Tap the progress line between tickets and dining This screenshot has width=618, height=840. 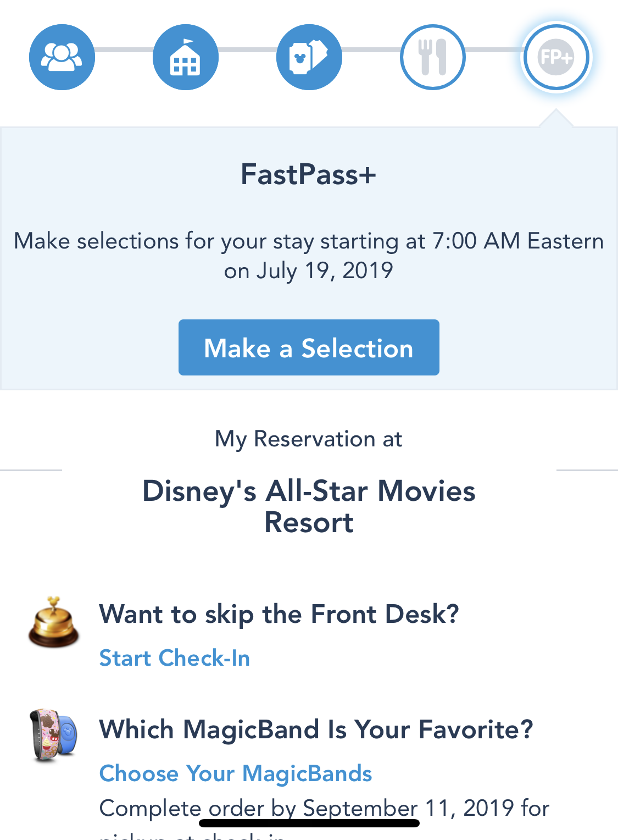[371, 50]
